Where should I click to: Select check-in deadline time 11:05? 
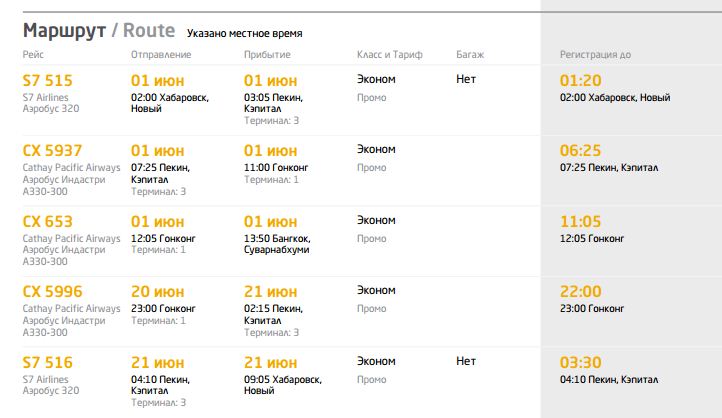coord(580,221)
